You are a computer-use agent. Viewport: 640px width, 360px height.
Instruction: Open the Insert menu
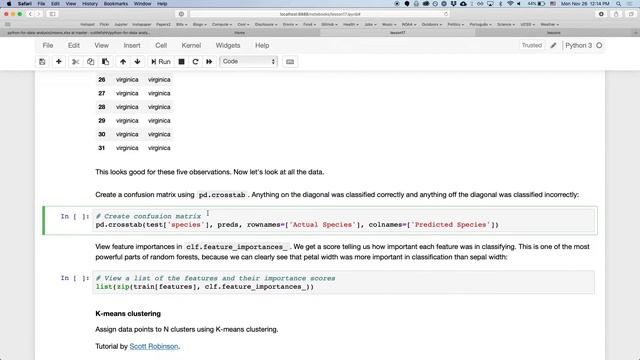tap(132, 45)
